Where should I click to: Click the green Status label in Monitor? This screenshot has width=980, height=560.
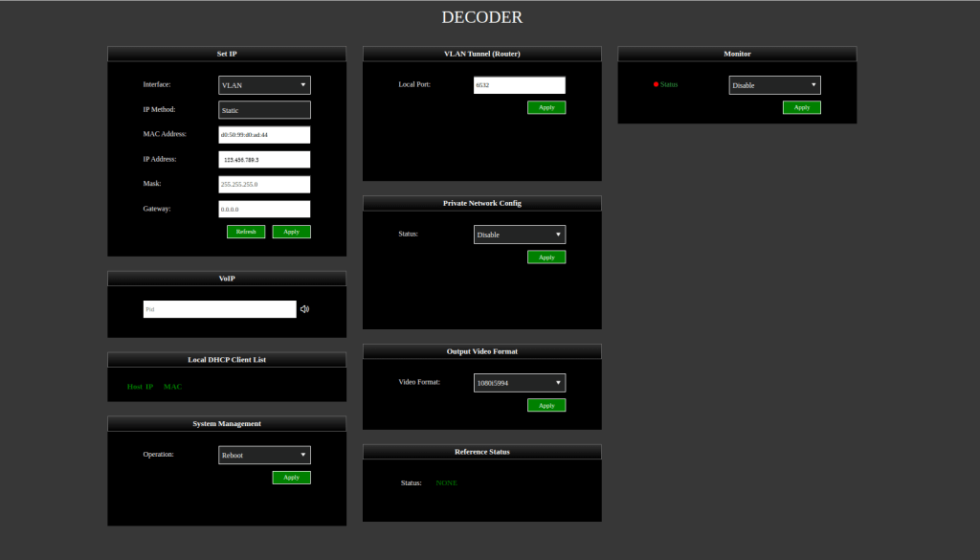(x=669, y=84)
